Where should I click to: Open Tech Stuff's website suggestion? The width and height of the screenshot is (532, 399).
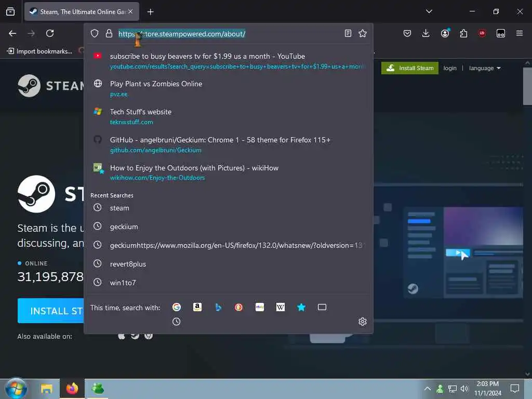coord(229,117)
